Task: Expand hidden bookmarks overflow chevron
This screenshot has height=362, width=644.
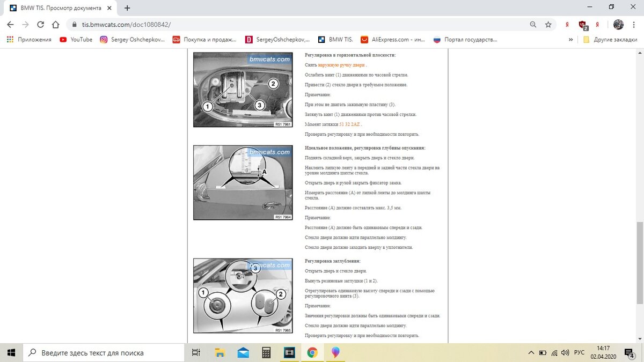Action: (570, 39)
